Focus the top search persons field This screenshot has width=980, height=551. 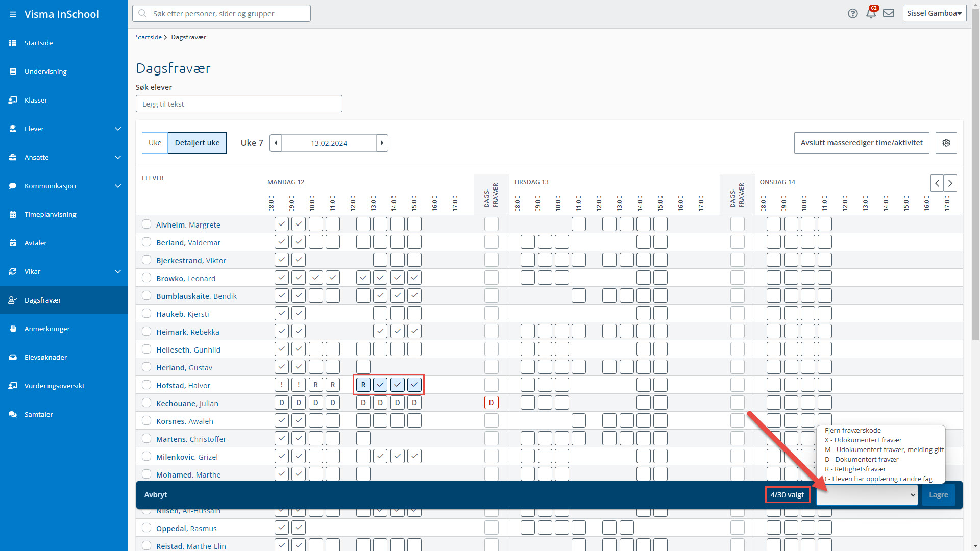[222, 13]
